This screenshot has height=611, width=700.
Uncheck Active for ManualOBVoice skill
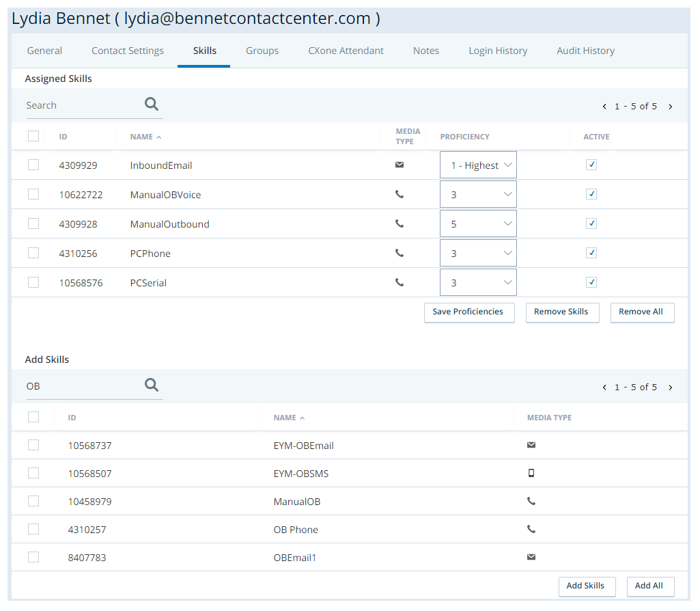591,194
